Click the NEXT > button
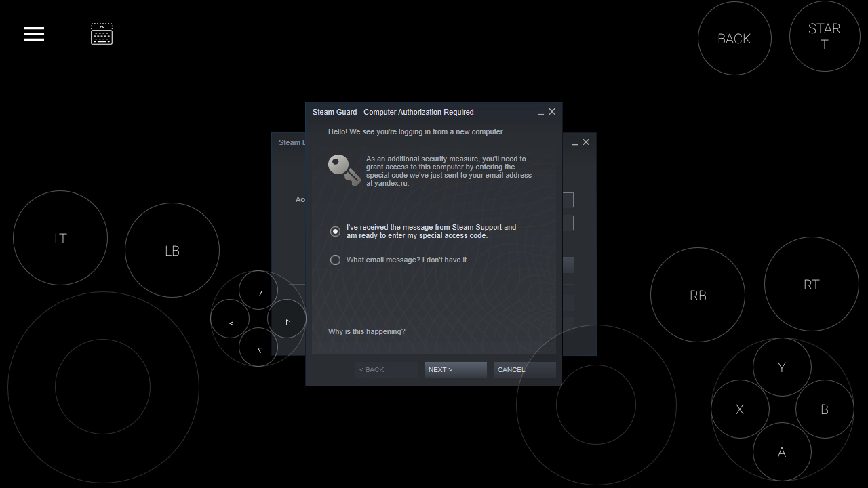The image size is (868, 488). click(456, 369)
